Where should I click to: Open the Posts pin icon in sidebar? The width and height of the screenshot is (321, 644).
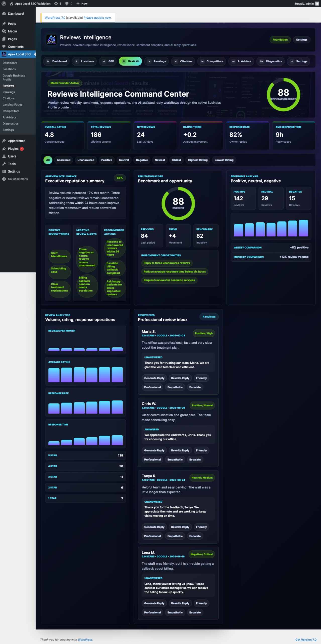[x=4, y=24]
